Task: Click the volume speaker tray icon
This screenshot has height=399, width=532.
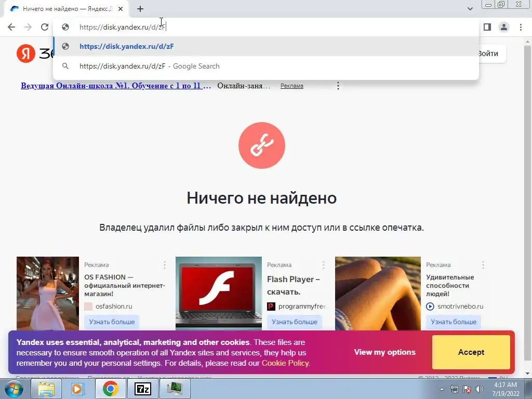Action: (480, 389)
